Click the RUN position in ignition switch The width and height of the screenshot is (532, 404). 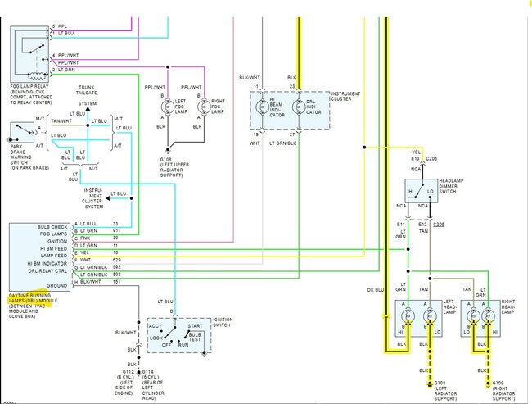point(183,345)
